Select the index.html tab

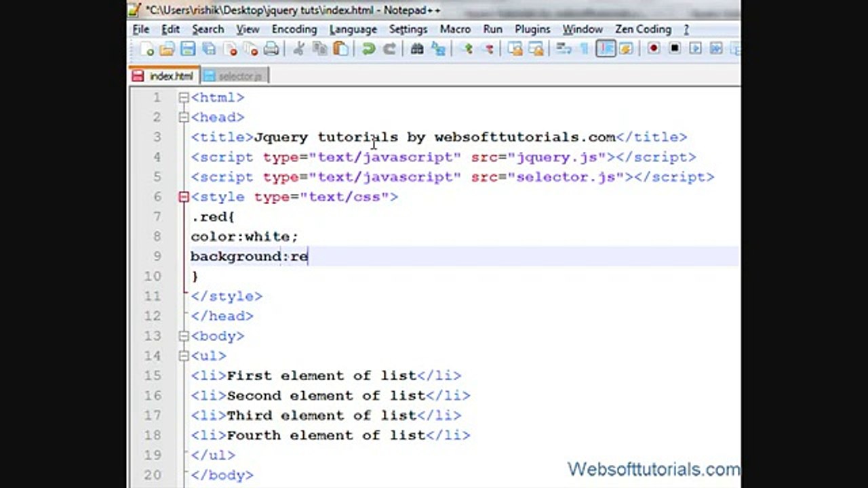coord(163,76)
